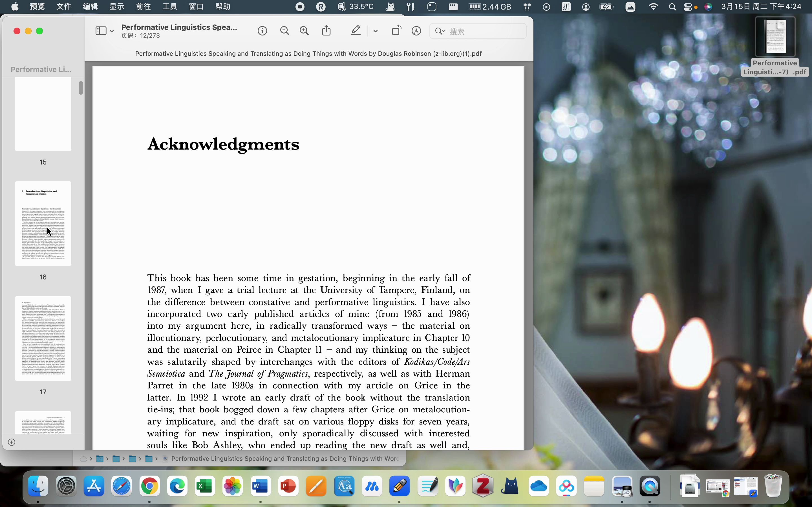Screen dimensions: 812x507
Task: Open the 显示 menu in menu bar
Action: point(117,7)
